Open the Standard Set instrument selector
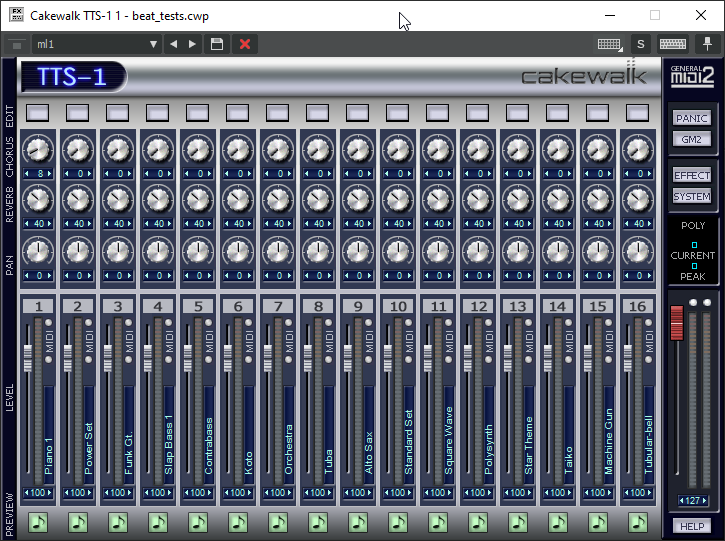 [408, 430]
